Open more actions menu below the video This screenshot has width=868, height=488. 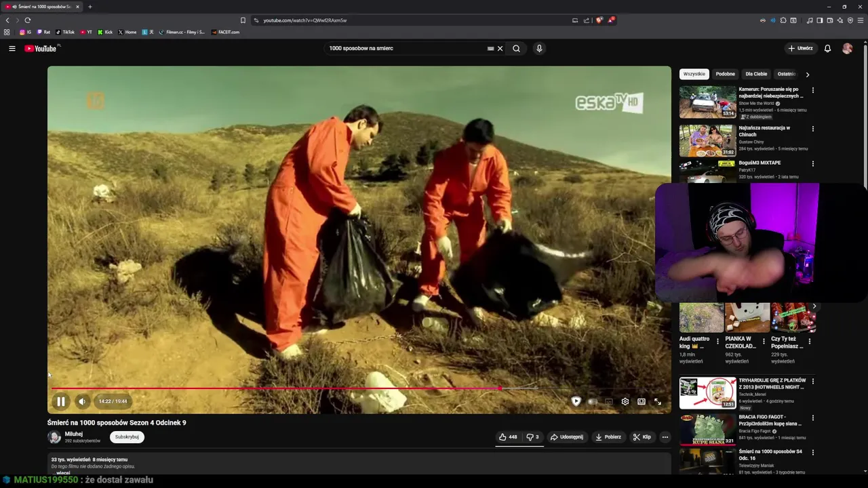pyautogui.click(x=665, y=437)
